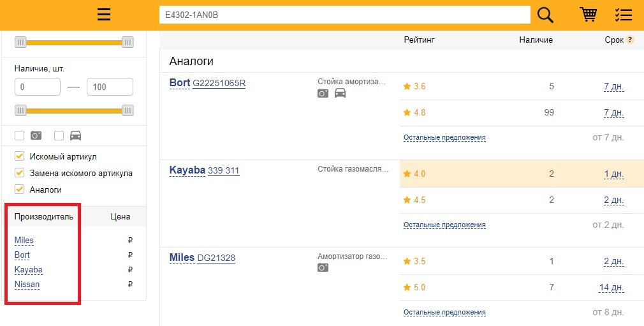Click the question mark next to Срок
This screenshot has width=644, height=326.
(x=629, y=40)
